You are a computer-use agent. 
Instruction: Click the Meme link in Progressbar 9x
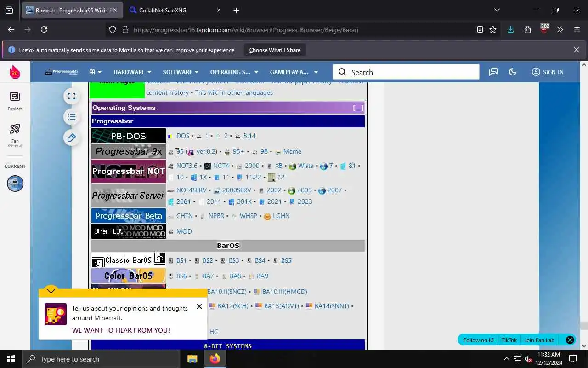(292, 151)
